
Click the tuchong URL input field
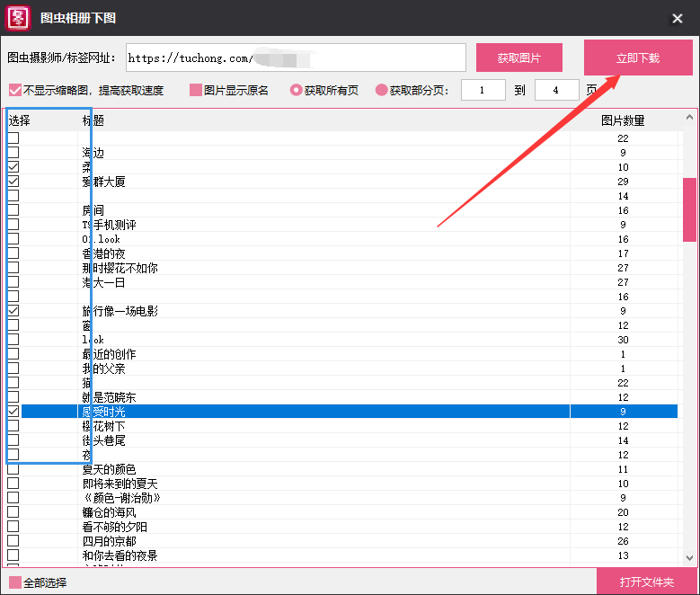click(x=296, y=58)
